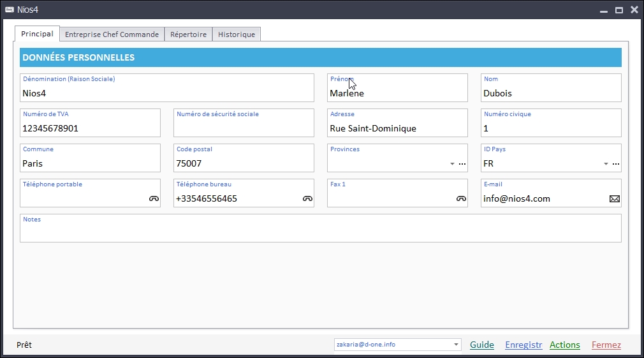
Task: Open the zakaria@d-one.info account dropdown
Action: point(457,345)
